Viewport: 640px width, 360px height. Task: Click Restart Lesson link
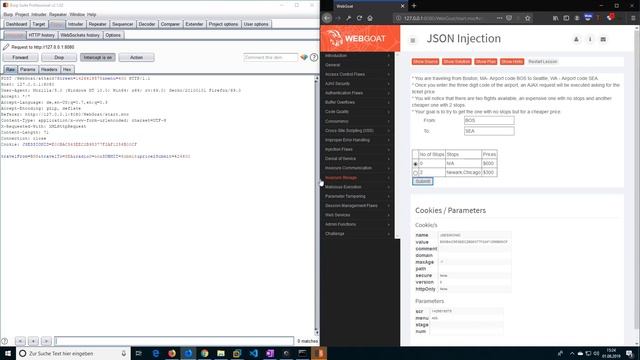point(542,62)
